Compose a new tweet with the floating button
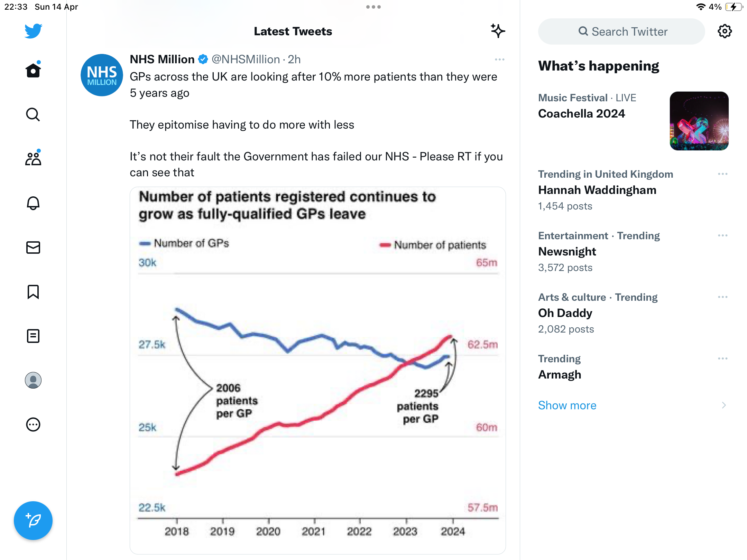 point(33,521)
